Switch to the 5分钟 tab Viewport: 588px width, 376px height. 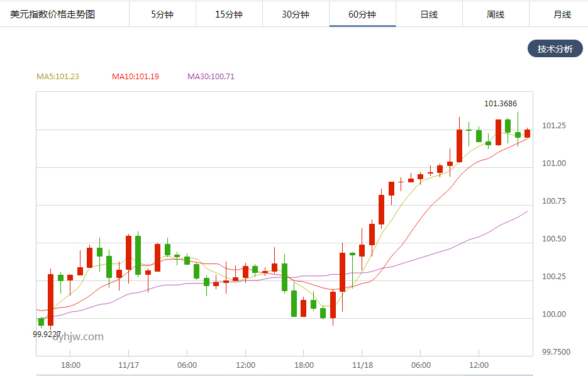[162, 14]
